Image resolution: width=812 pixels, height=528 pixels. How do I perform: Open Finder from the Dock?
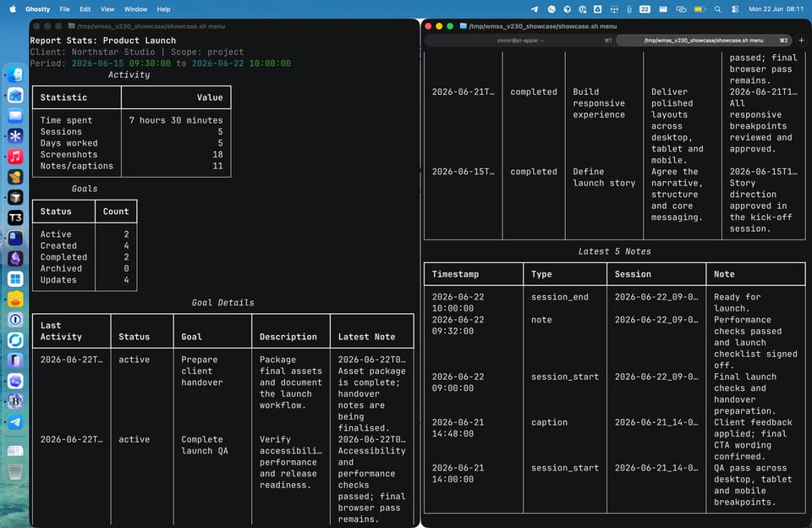pyautogui.click(x=15, y=74)
